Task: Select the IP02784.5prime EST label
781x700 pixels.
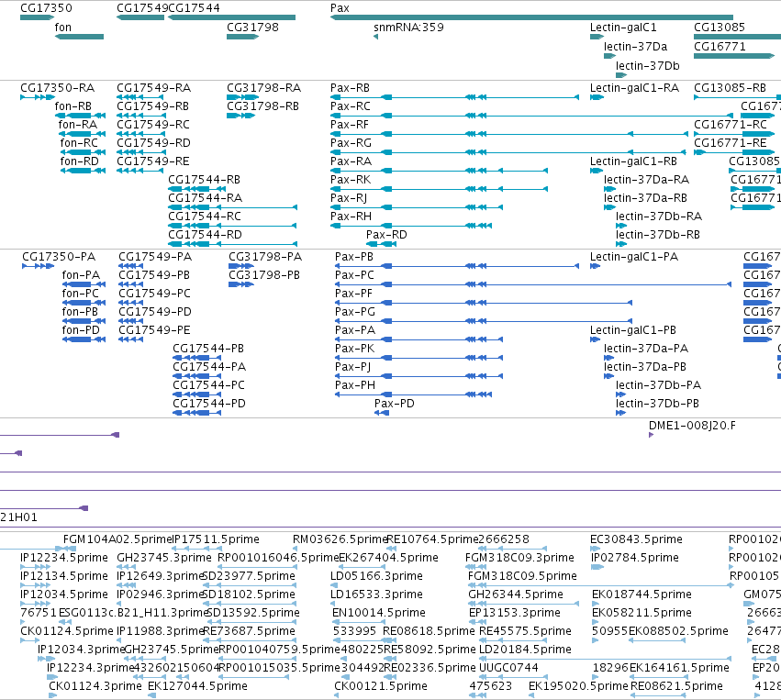Action: 634,558
